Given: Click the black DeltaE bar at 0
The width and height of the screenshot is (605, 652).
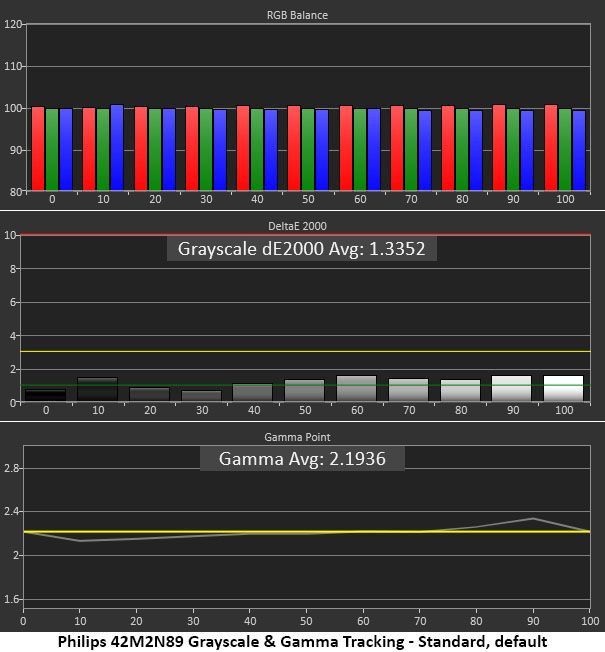Looking at the screenshot, I should [46, 395].
